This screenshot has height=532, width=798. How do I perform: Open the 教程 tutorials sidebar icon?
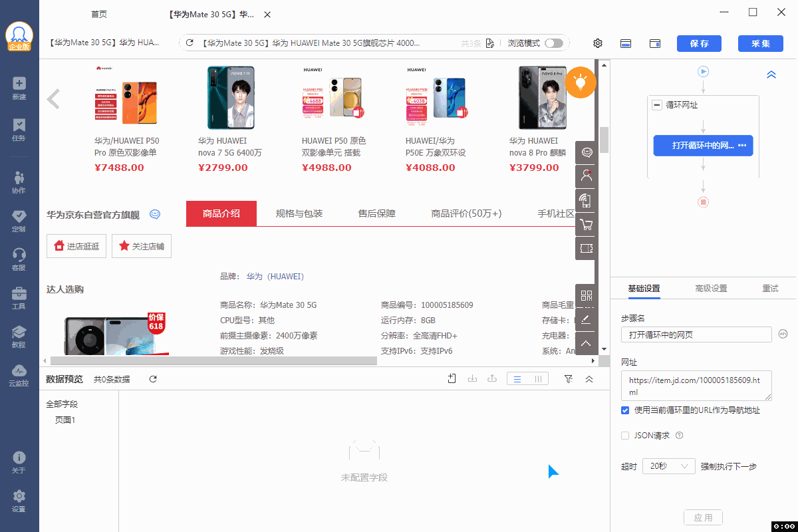coord(19,336)
